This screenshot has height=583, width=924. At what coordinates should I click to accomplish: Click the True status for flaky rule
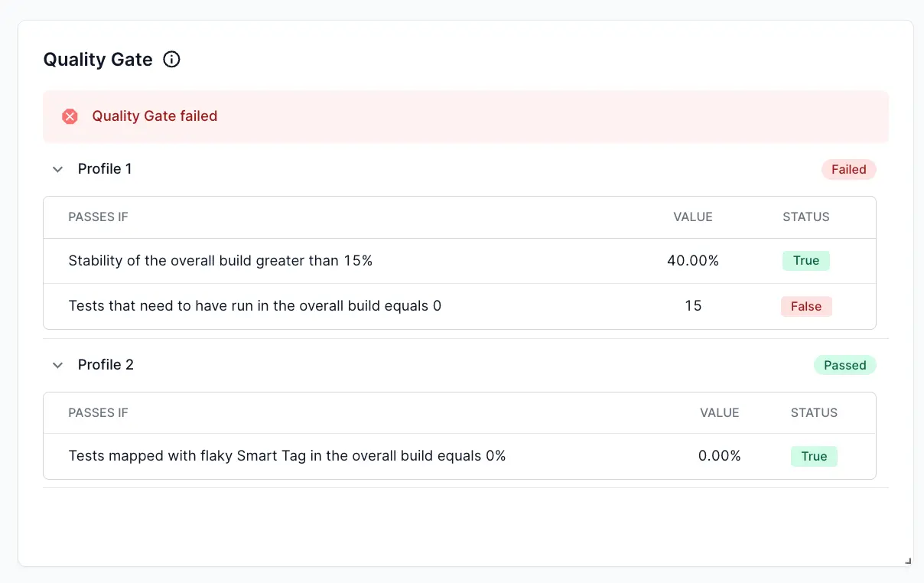click(814, 457)
